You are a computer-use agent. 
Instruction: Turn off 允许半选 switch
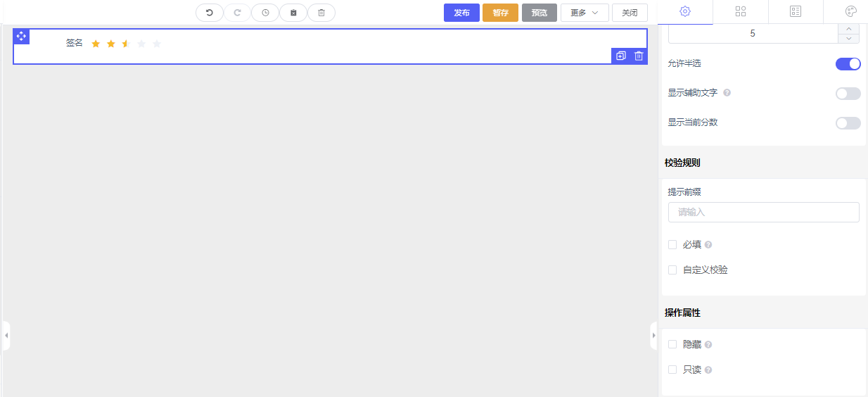click(848, 64)
